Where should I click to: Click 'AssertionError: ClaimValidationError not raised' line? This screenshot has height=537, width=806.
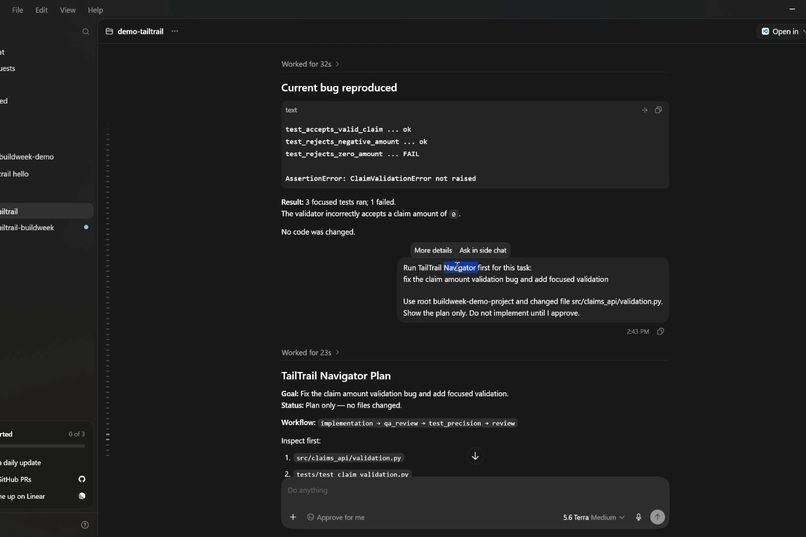click(380, 179)
